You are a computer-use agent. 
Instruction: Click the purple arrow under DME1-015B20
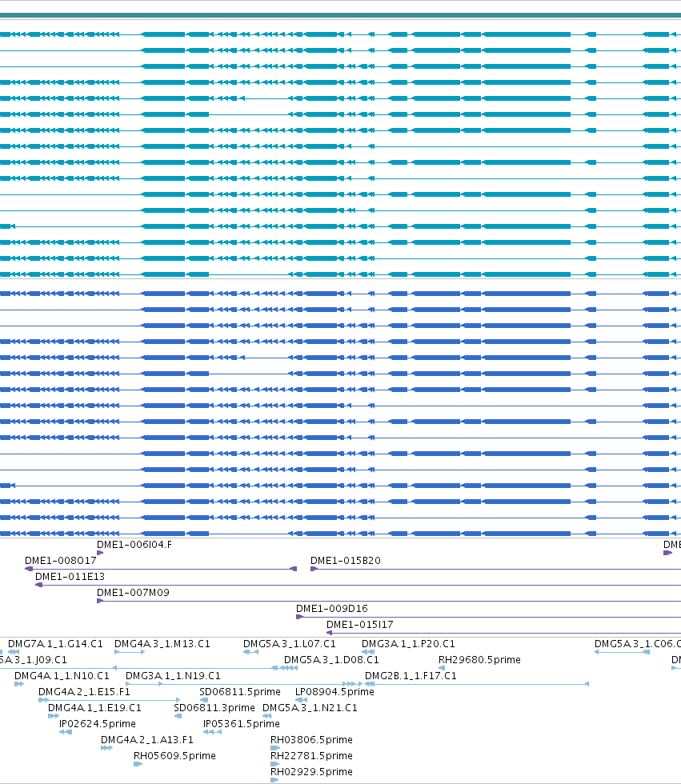click(314, 569)
